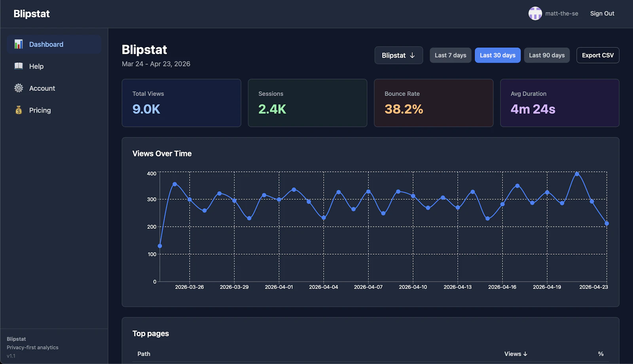The image size is (633, 364).
Task: Open the Dashboard sidebar item
Action: 54,44
